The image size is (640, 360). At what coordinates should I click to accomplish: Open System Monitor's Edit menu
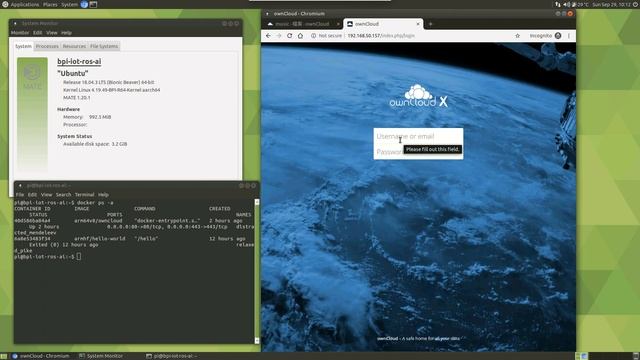[38, 33]
